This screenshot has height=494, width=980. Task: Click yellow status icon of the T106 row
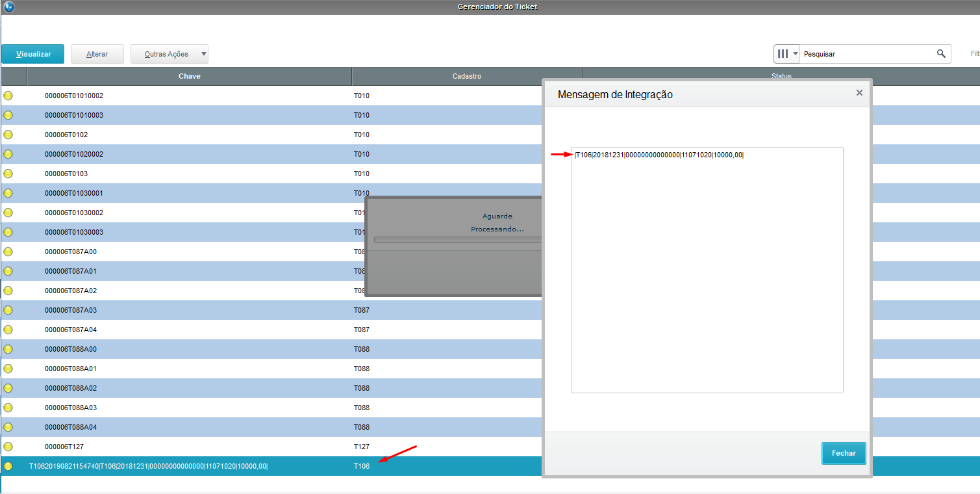click(x=8, y=466)
